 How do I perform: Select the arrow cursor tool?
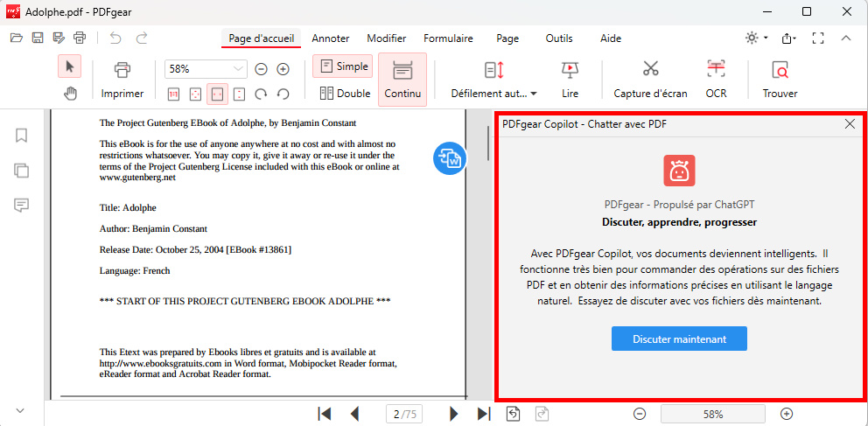coord(70,66)
